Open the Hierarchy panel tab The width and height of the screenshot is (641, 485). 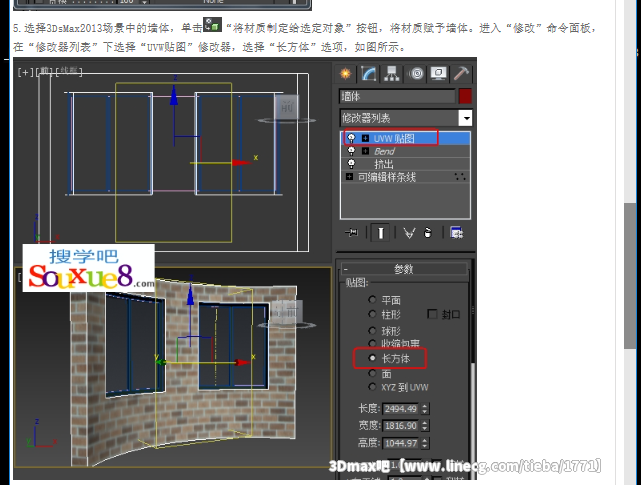coord(391,74)
